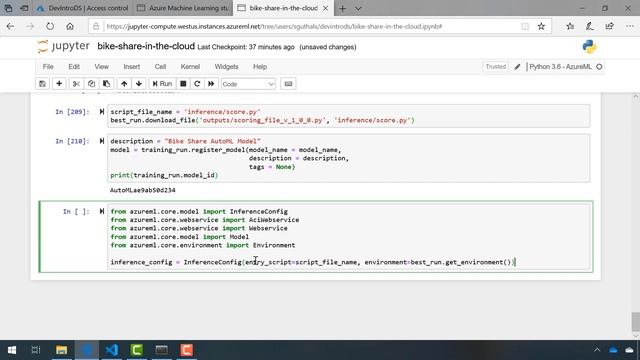Toggle reading view icon in address bar
The width and height of the screenshot is (640, 360).
pyautogui.click(x=525, y=27)
